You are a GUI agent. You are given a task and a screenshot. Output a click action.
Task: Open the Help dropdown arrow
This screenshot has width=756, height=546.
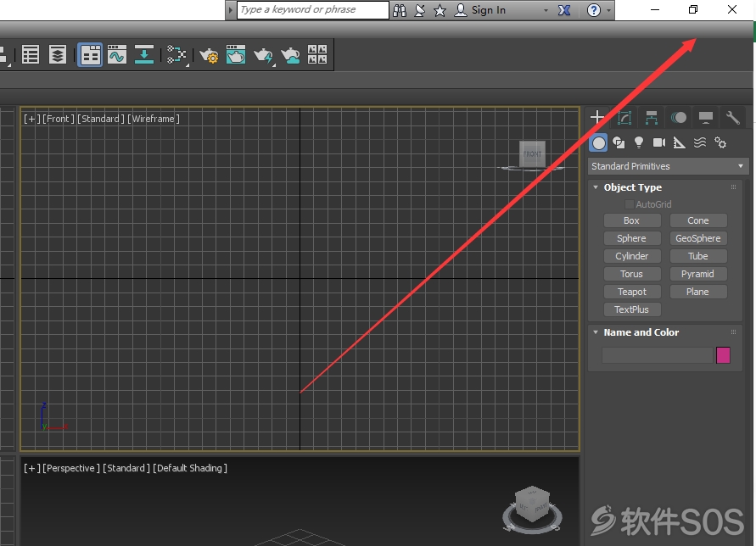coord(608,10)
